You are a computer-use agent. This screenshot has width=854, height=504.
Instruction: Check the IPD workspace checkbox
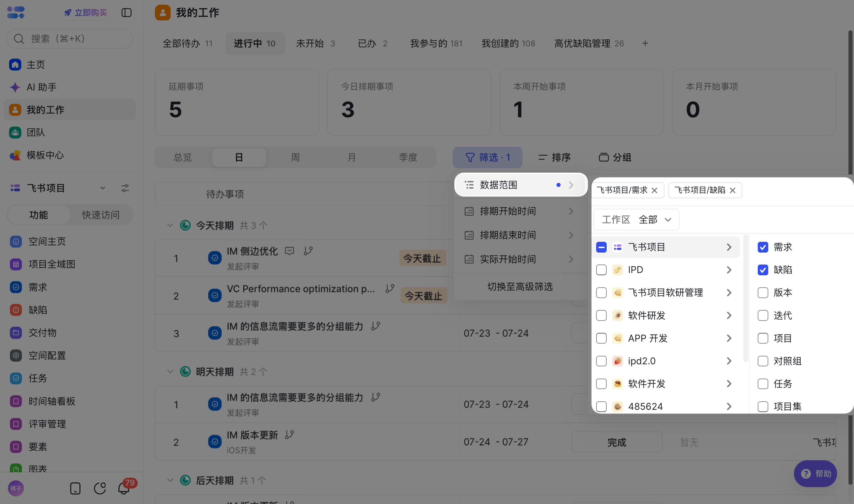pyautogui.click(x=601, y=270)
